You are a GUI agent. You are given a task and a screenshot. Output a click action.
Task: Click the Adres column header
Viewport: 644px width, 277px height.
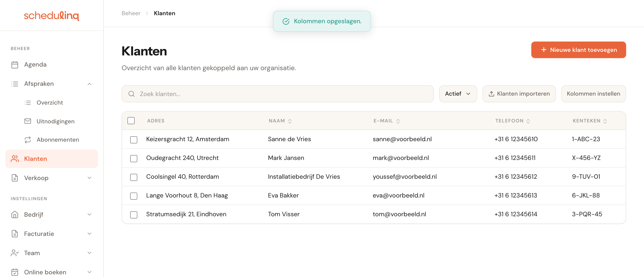click(x=156, y=121)
